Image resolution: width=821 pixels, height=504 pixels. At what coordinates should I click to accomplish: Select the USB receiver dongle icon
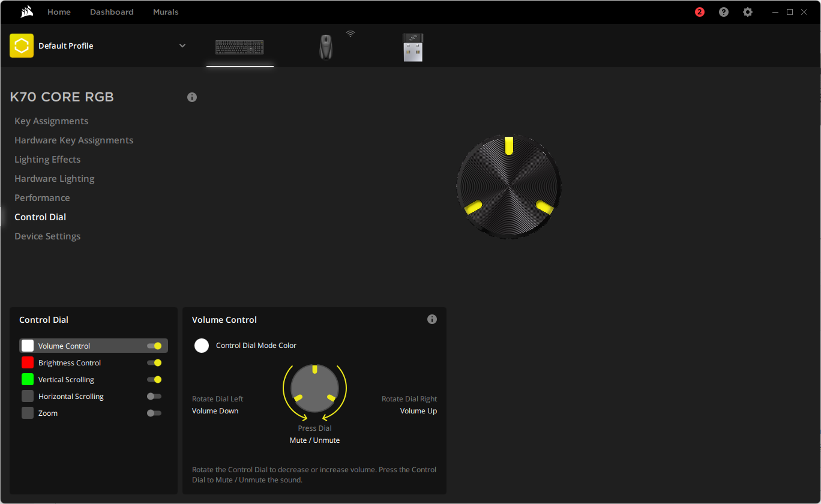click(x=413, y=47)
